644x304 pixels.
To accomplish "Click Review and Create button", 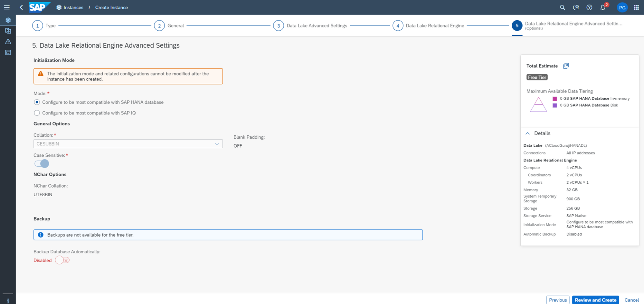I will click(x=595, y=300).
